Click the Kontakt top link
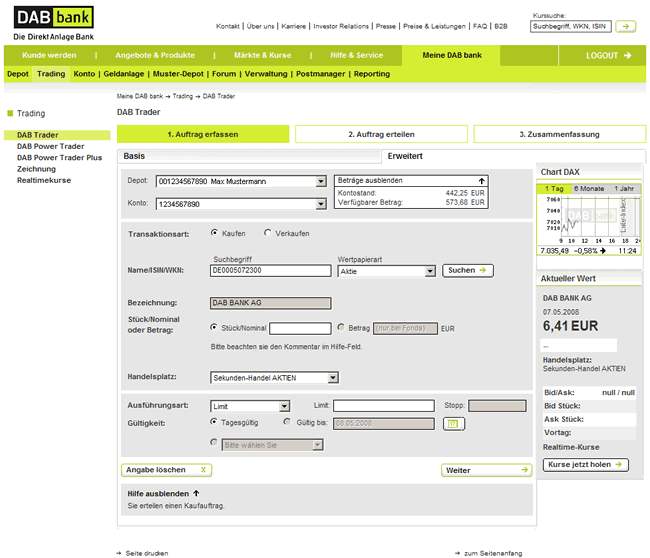Screen dimensions: 650x558 click(x=228, y=26)
